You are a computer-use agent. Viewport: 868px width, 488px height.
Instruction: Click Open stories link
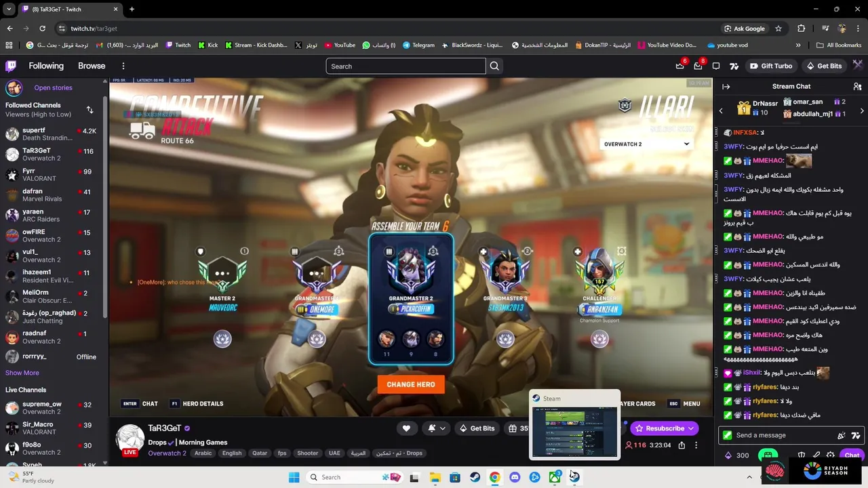coord(53,87)
